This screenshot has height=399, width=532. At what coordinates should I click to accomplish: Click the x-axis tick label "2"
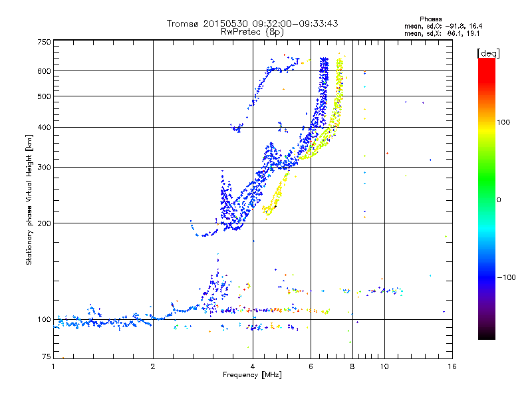pyautogui.click(x=153, y=366)
